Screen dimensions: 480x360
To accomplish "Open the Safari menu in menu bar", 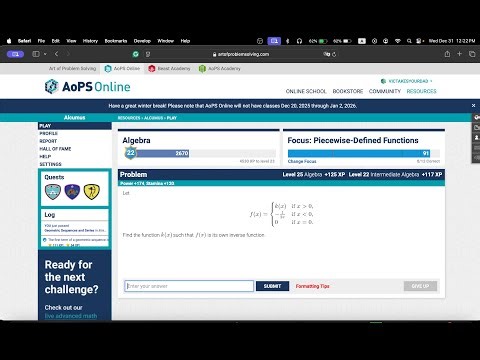I will pos(24,41).
